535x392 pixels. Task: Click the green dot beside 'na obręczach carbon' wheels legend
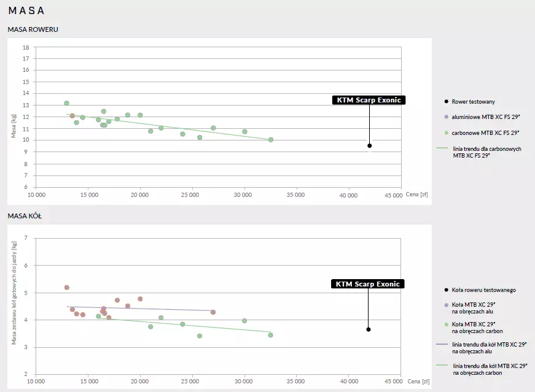(x=447, y=325)
